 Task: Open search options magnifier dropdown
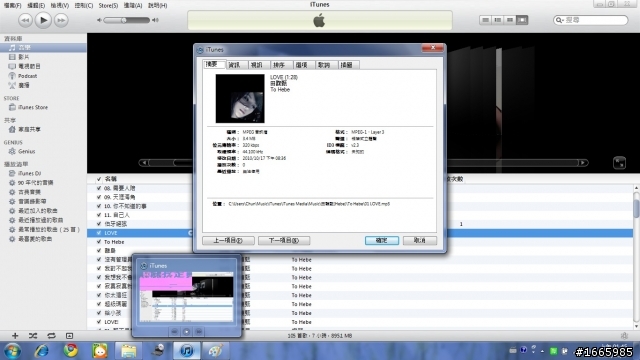tap(560, 20)
